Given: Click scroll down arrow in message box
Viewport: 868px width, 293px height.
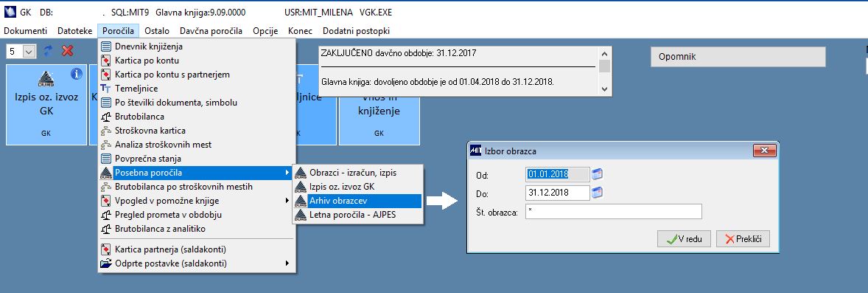Looking at the screenshot, I should click(604, 89).
